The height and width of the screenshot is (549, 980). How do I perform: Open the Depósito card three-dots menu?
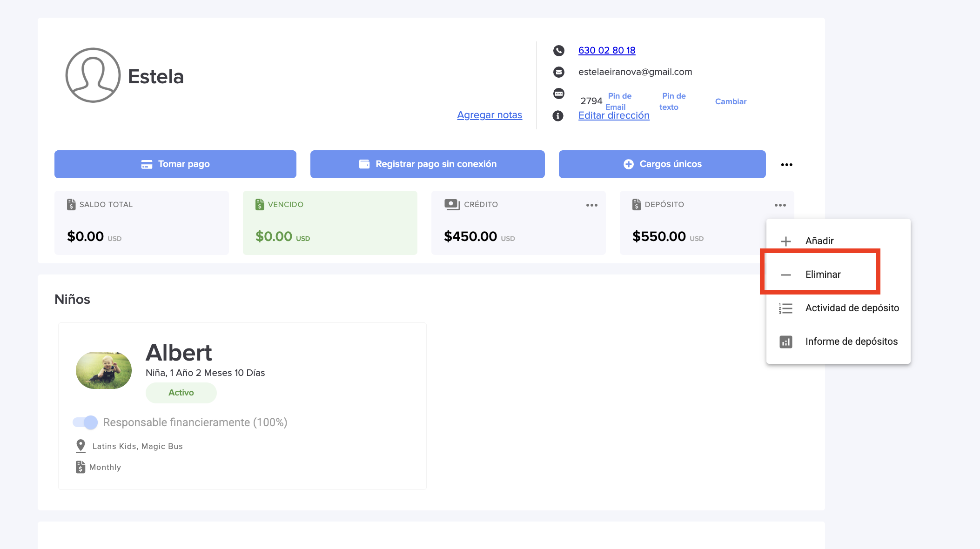[780, 205]
